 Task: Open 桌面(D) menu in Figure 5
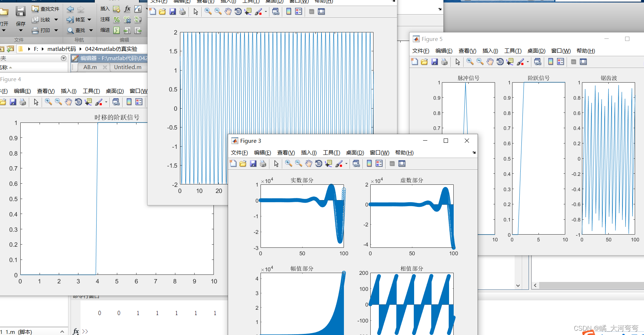[536, 51]
